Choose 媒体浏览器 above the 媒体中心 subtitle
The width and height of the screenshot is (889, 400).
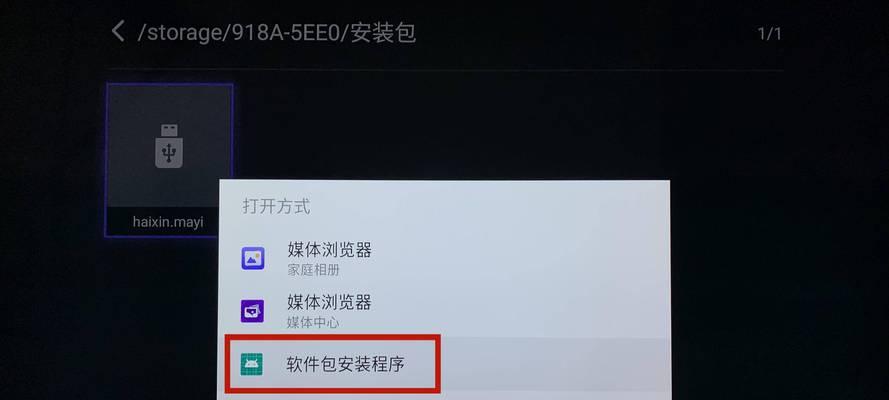click(x=329, y=302)
